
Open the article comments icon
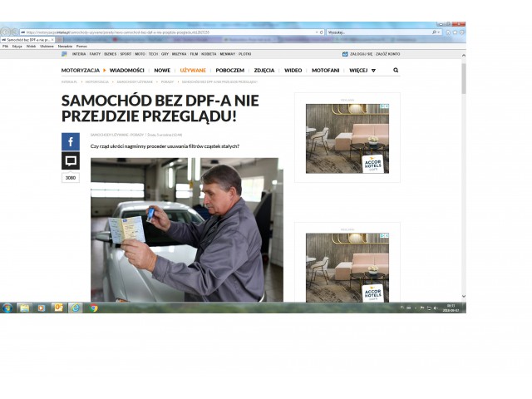71,160
